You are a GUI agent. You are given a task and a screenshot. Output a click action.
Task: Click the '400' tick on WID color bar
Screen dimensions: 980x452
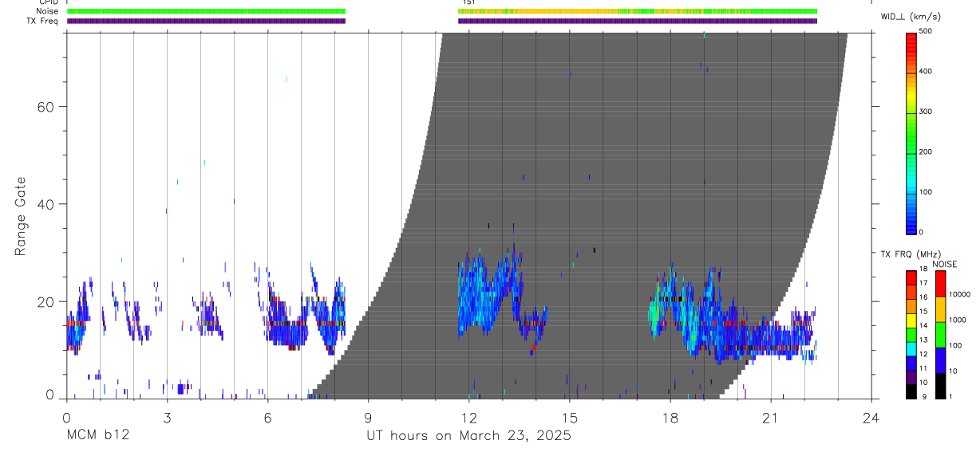tap(926, 72)
